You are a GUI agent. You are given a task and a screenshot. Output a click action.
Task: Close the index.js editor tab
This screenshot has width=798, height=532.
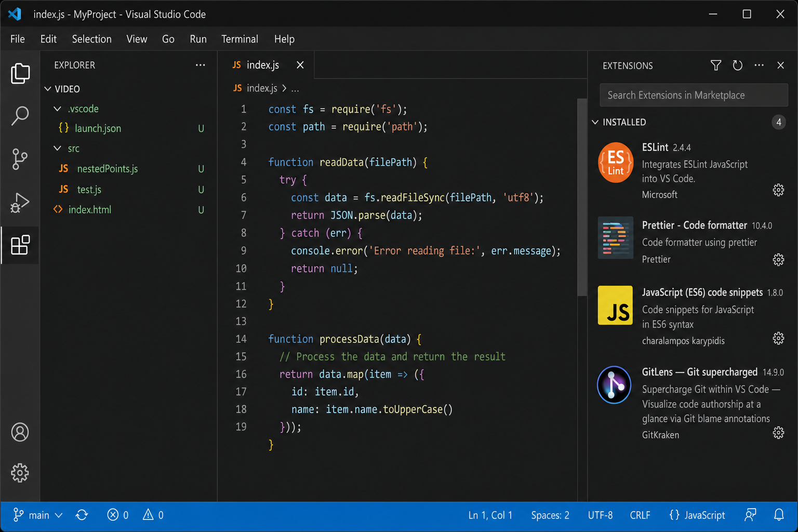click(x=300, y=65)
